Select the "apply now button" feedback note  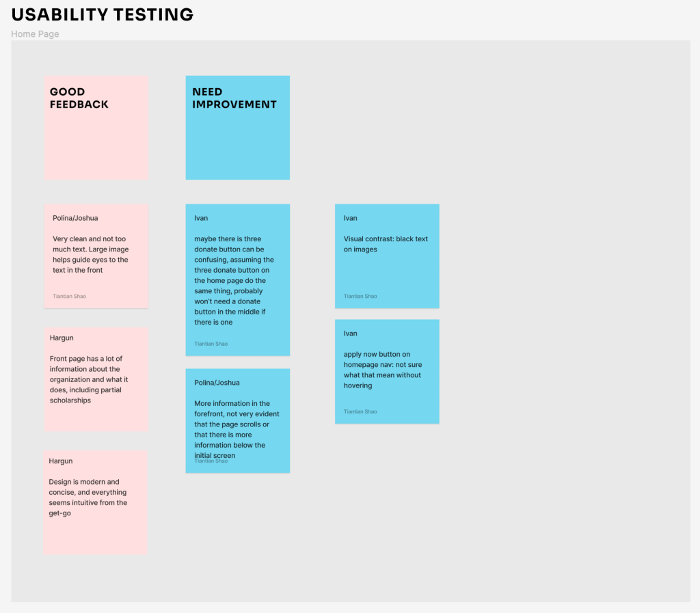[382, 370]
